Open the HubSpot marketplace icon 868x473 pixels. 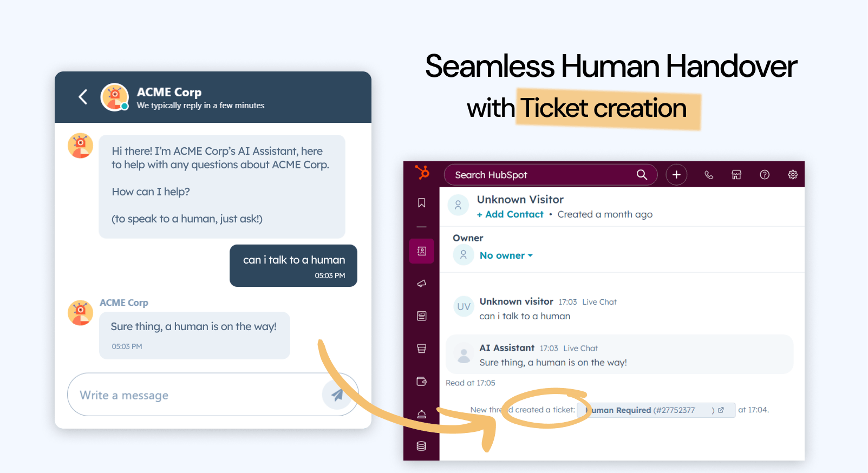point(736,174)
